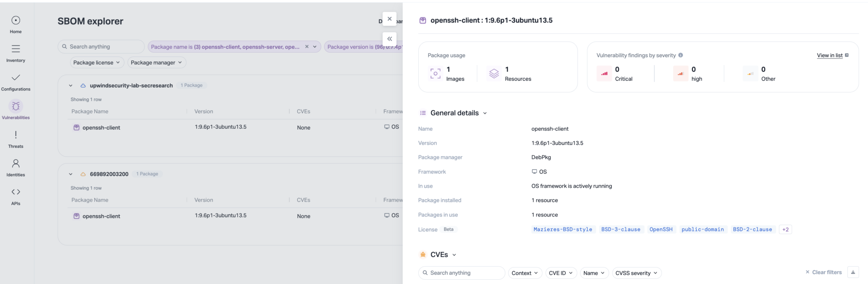Click the View in list link
Image resolution: width=868 pixels, height=284 pixels.
pyautogui.click(x=829, y=55)
